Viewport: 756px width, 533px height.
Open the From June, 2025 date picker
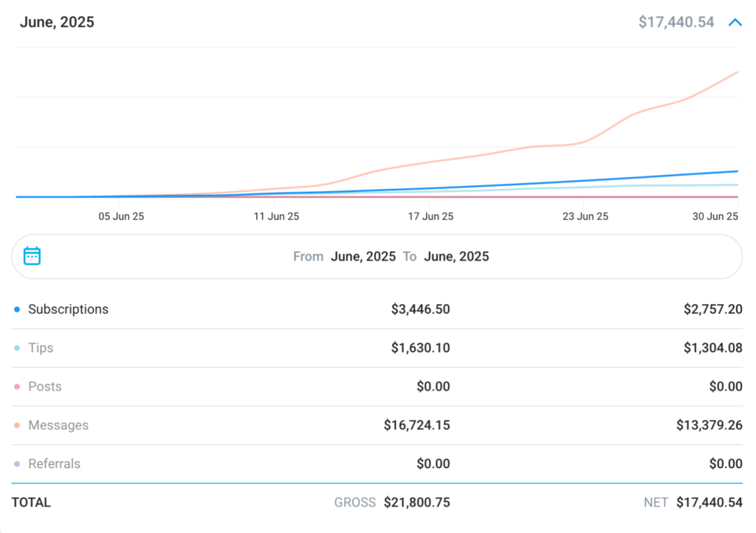click(x=362, y=257)
